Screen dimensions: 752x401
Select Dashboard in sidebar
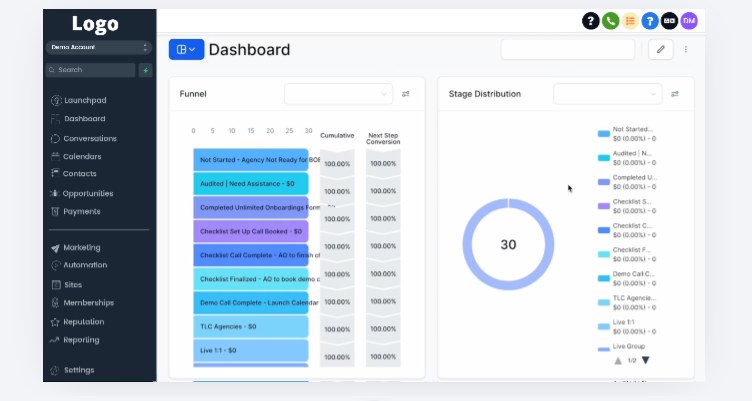tap(79, 118)
